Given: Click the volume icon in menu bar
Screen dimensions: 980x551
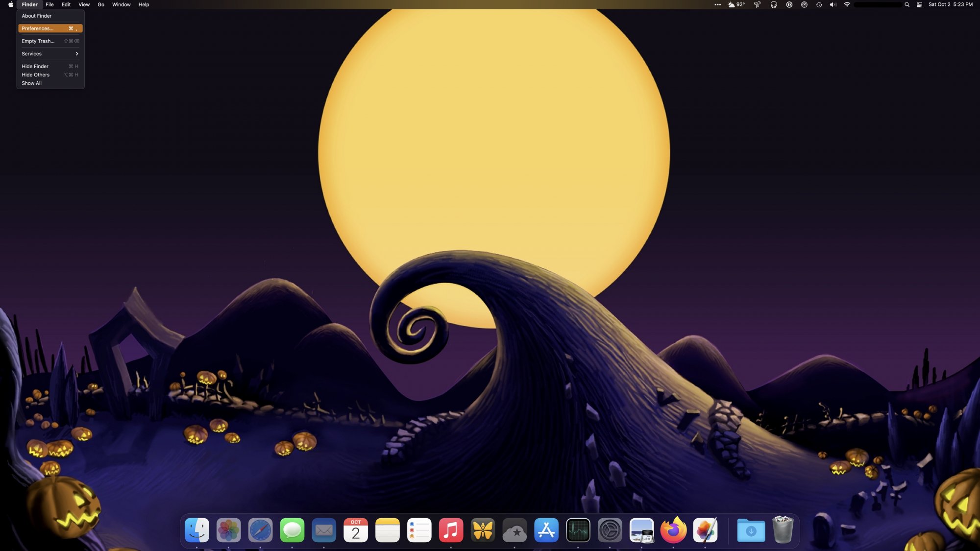Looking at the screenshot, I should 833,4.
